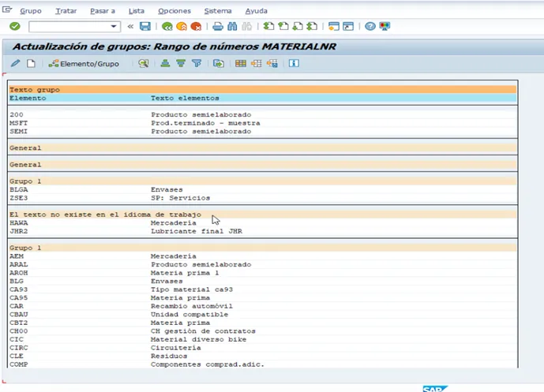Click the 'Elemento' column header

(x=28, y=98)
